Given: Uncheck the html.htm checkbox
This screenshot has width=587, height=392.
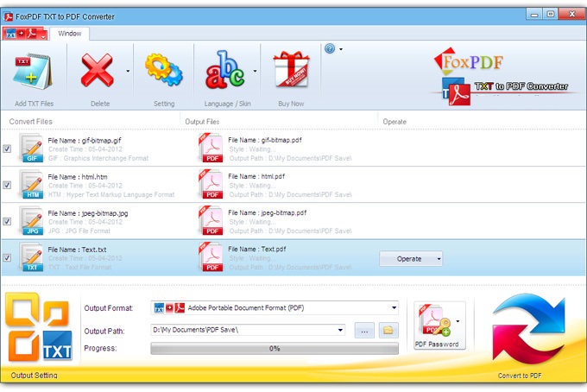Looking at the screenshot, I should tap(7, 185).
